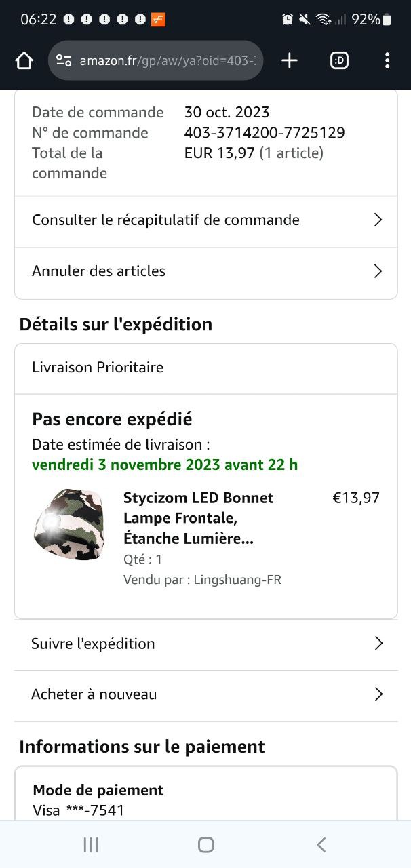Open the tab switcher button
Screen dimensions: 411x868
(339, 61)
